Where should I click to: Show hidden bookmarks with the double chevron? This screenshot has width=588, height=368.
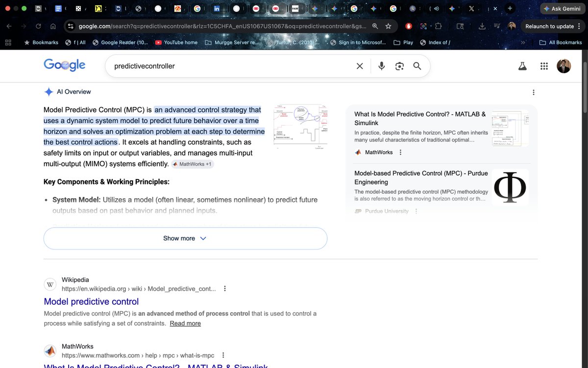[x=523, y=43]
